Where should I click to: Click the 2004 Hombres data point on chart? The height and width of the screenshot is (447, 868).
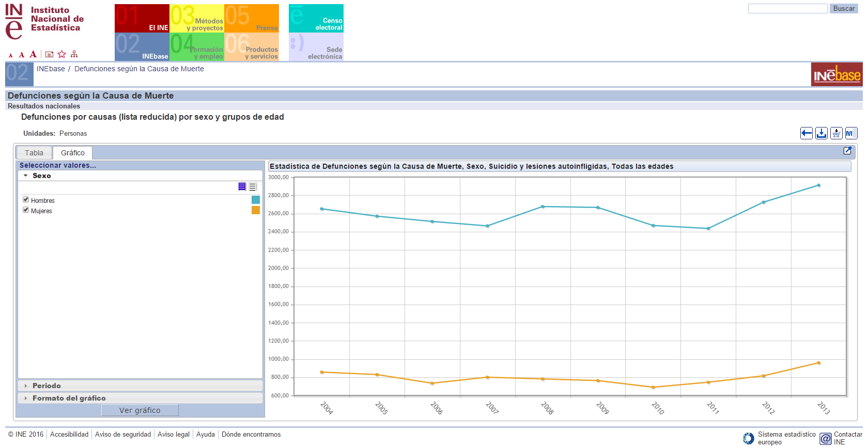pyautogui.click(x=322, y=209)
